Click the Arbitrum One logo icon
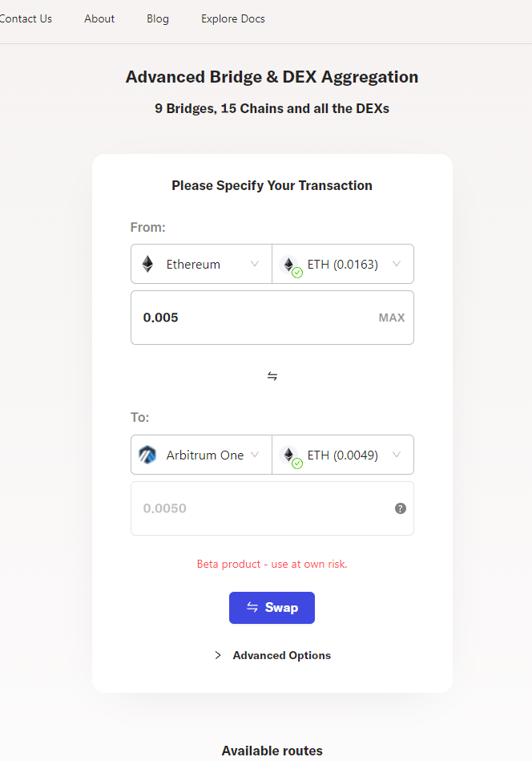This screenshot has height=761, width=532. pyautogui.click(x=147, y=455)
